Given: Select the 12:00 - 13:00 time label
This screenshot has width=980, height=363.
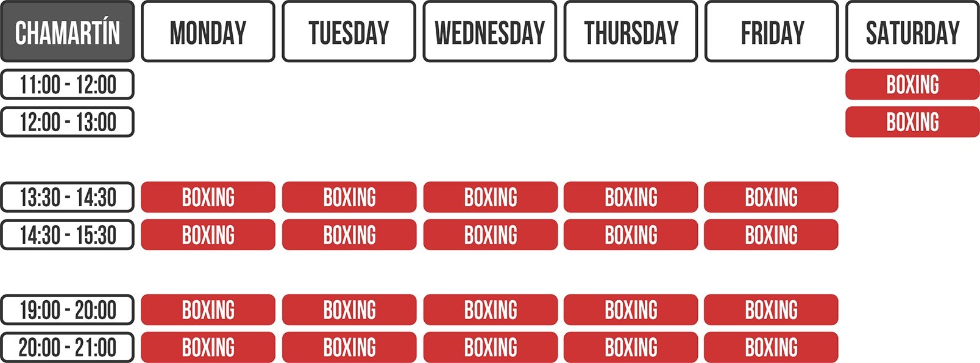Looking at the screenshot, I should click(x=67, y=122).
